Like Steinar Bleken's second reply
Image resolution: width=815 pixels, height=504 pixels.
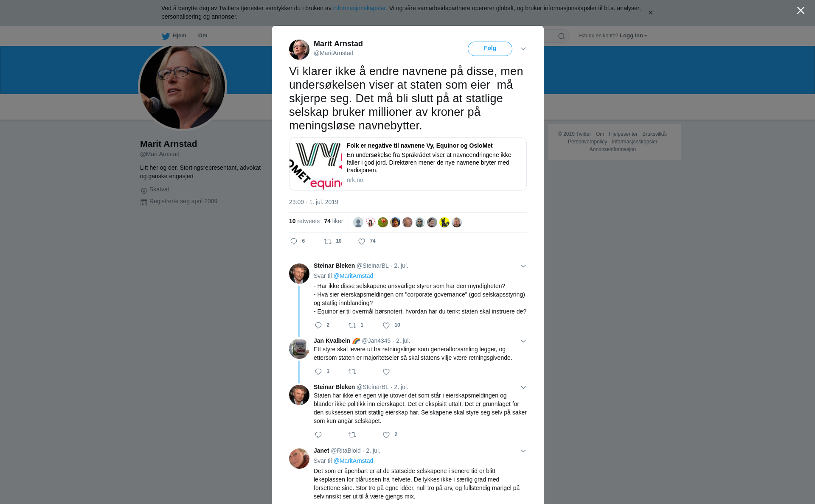tap(386, 435)
